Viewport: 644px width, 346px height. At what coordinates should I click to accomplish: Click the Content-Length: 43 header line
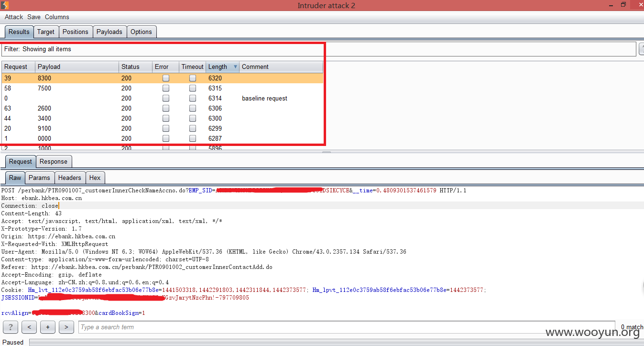point(32,213)
